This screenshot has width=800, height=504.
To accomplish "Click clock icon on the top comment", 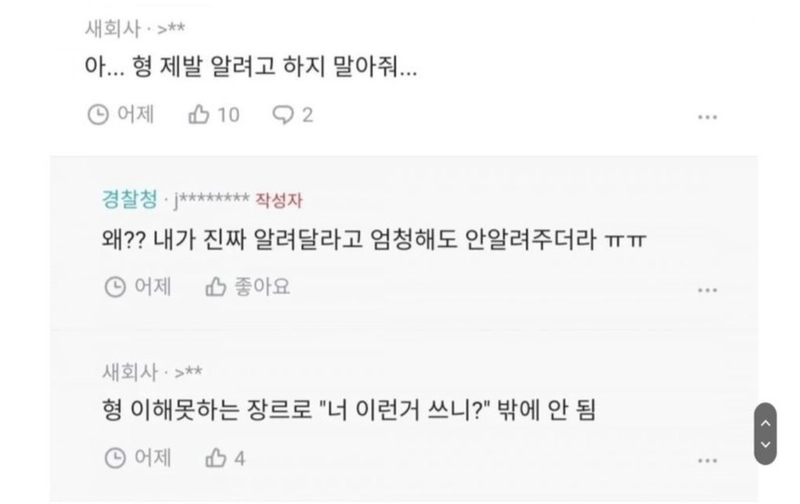I will pyautogui.click(x=98, y=115).
